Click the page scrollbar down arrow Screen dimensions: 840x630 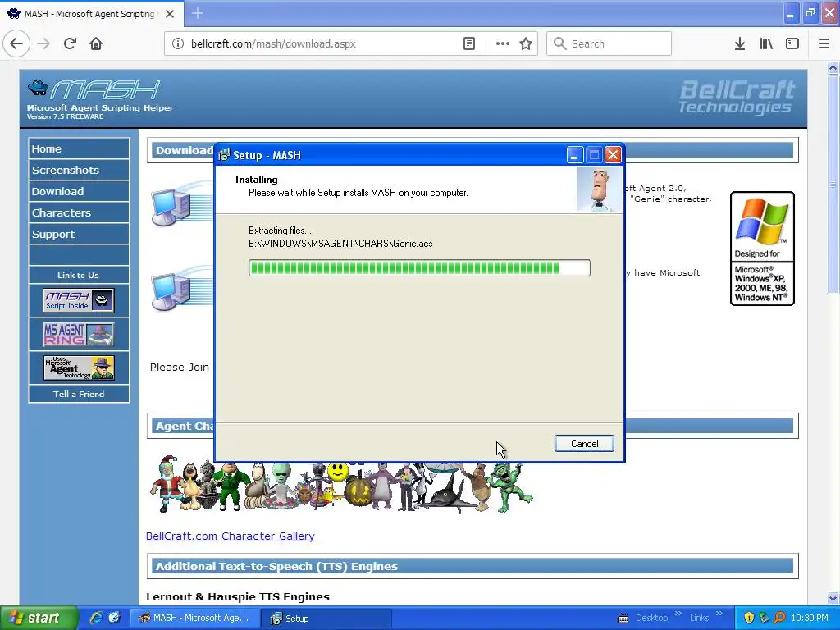click(x=833, y=598)
